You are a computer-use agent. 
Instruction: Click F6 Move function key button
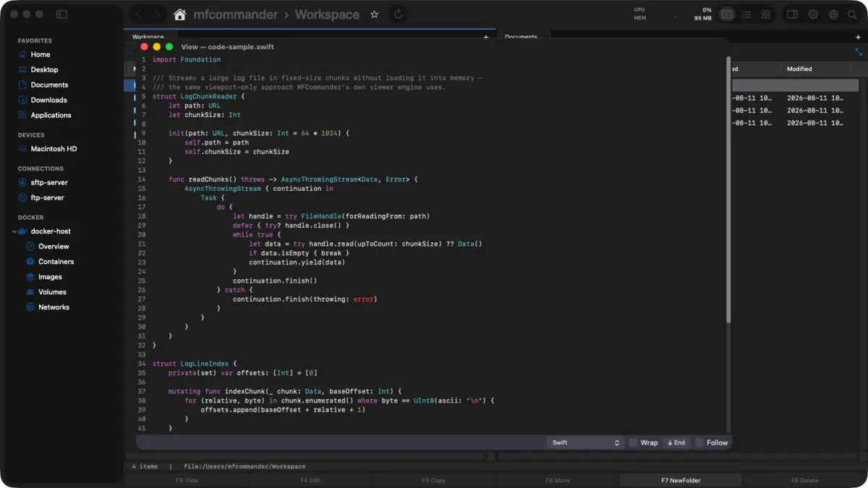tap(558, 480)
